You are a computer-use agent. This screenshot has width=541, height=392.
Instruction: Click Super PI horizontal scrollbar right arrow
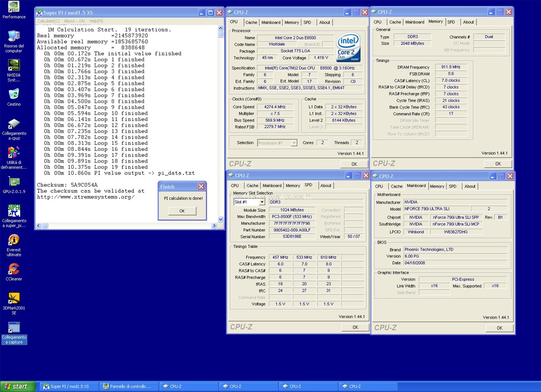[214, 226]
